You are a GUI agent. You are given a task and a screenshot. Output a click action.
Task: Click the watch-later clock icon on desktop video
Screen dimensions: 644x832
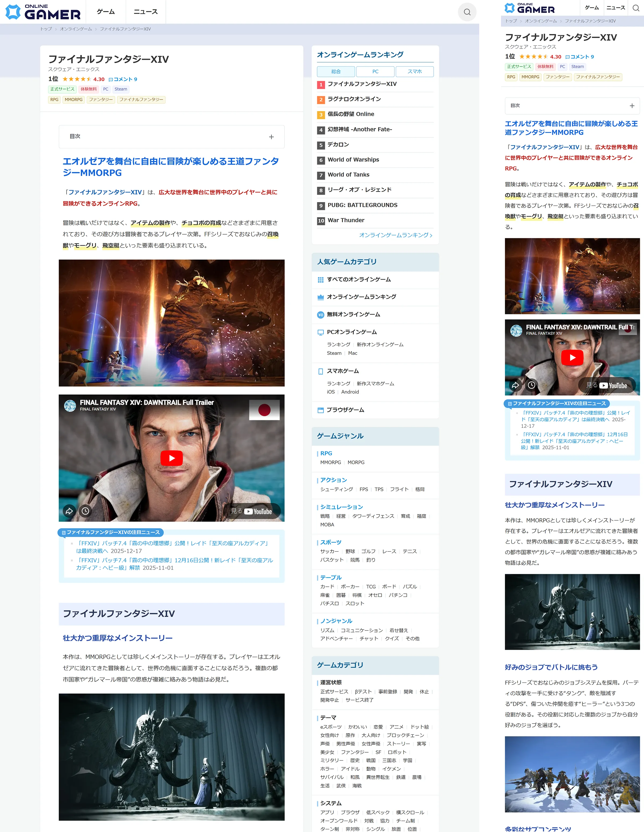click(85, 511)
